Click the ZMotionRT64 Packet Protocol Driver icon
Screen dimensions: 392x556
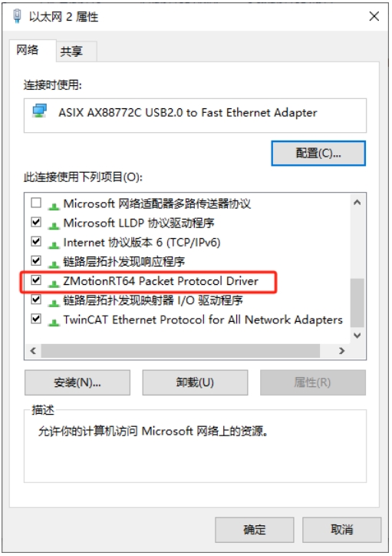[x=54, y=283]
